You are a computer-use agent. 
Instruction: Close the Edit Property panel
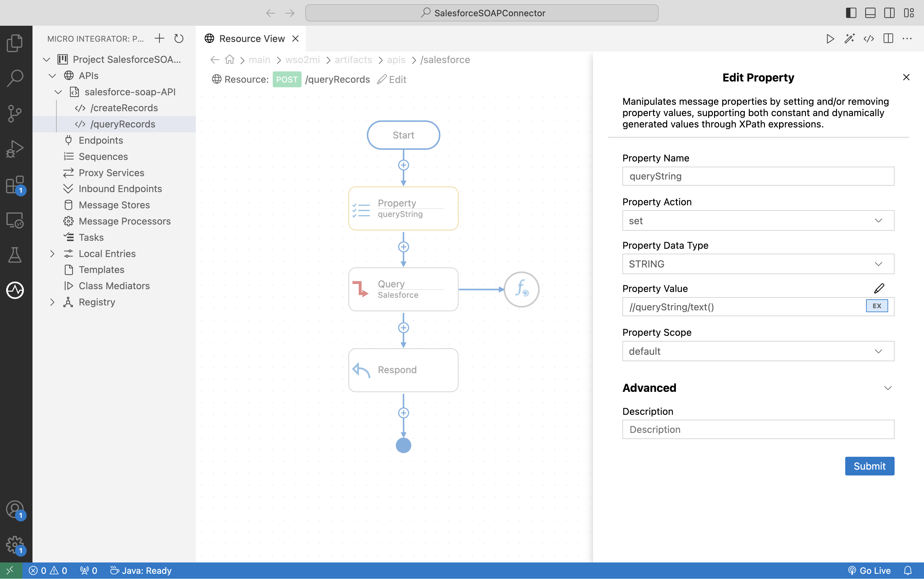coord(906,77)
